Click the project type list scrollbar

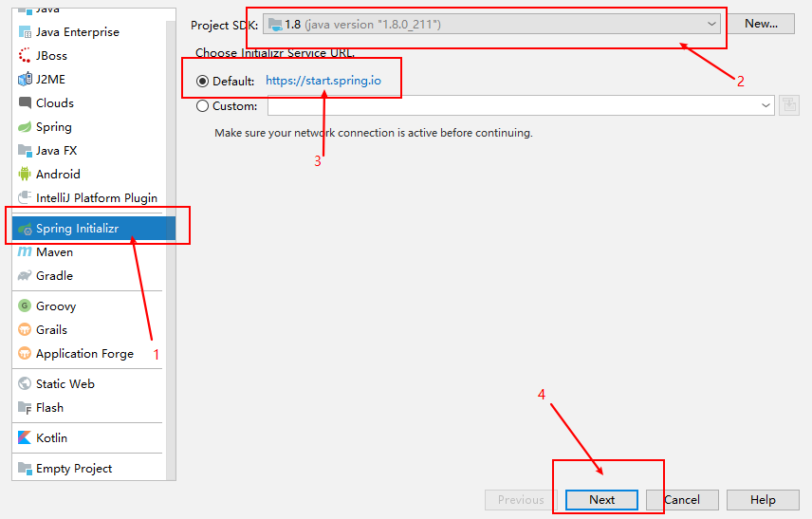pos(171,249)
